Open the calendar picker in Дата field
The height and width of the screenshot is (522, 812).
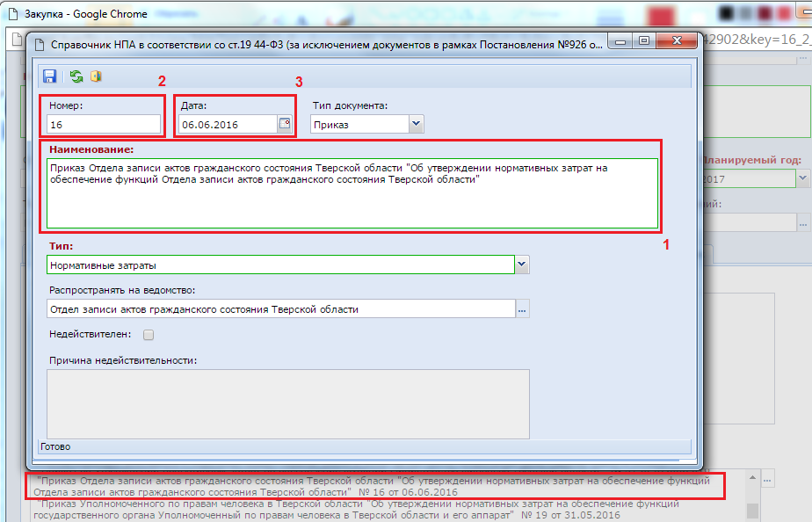(x=285, y=124)
